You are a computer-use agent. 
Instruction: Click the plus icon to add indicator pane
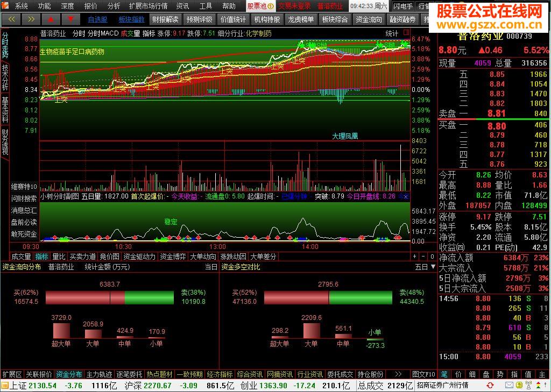(x=415, y=256)
